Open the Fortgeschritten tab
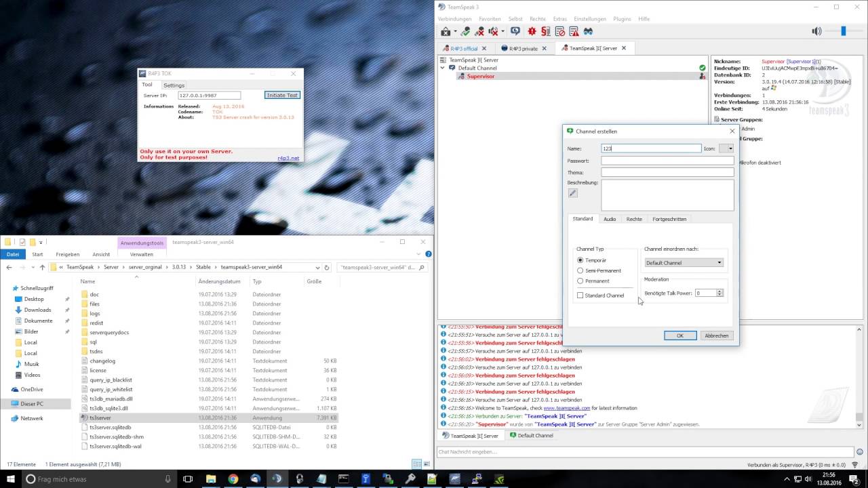868x488 pixels. pos(669,219)
